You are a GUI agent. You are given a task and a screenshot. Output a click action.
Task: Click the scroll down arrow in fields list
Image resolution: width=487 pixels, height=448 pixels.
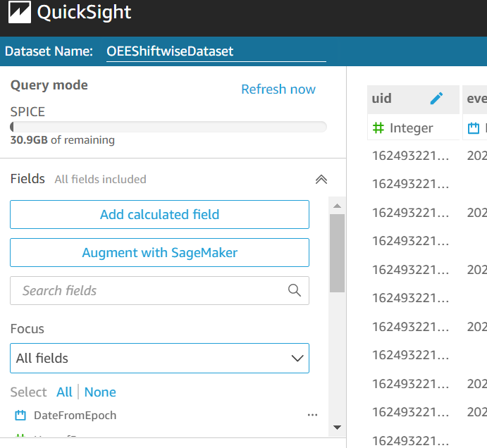337,428
